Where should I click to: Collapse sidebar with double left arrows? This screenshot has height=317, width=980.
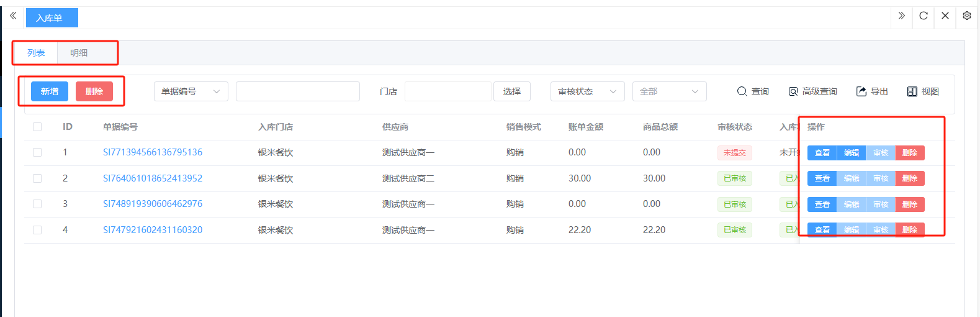[x=13, y=16]
